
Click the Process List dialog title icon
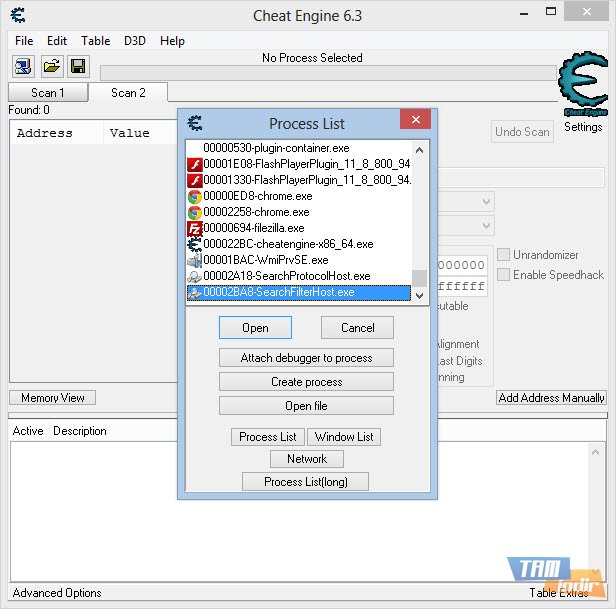click(195, 123)
